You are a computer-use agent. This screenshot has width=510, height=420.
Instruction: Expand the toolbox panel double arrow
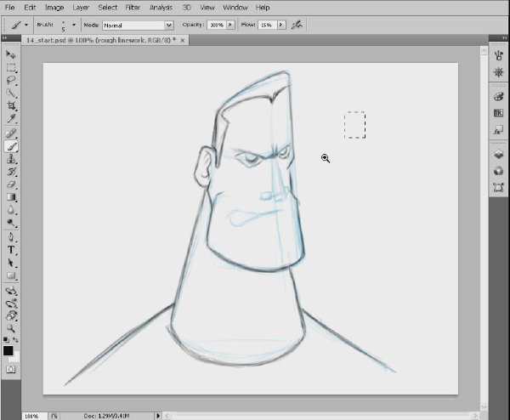[4, 38]
